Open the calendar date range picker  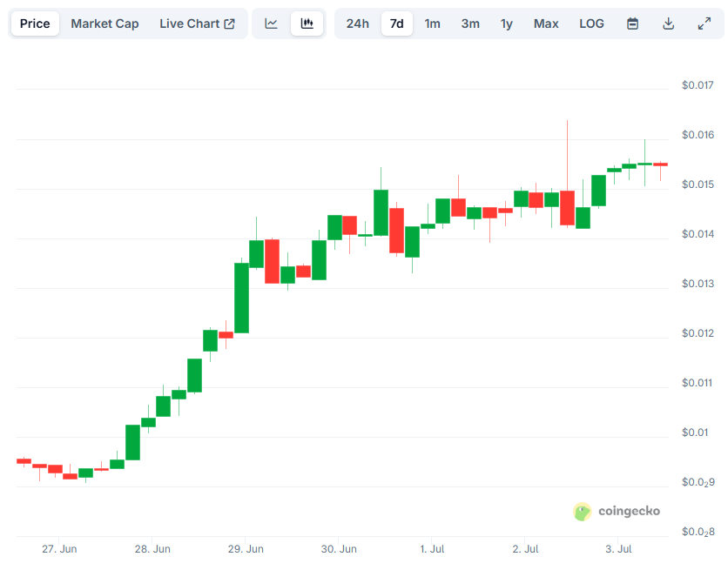tap(632, 23)
